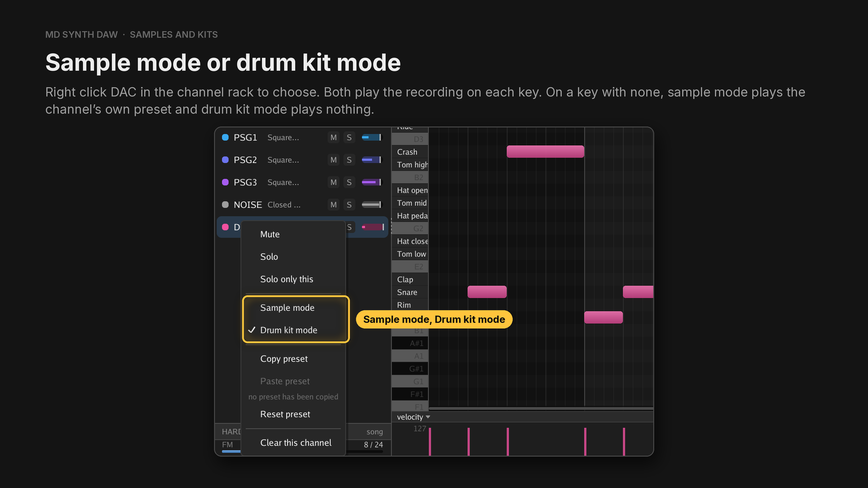This screenshot has width=868, height=488.
Task: Click the Crash drum key
Action: tap(410, 152)
